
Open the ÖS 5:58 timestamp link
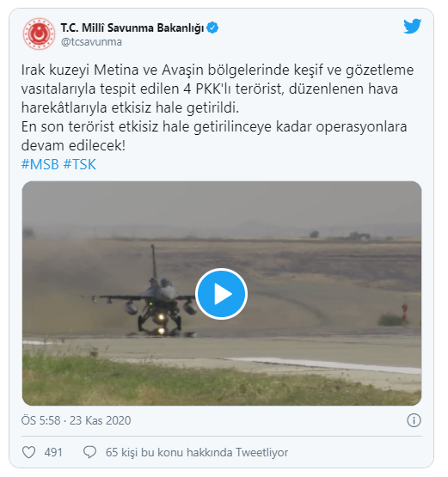coord(40,420)
